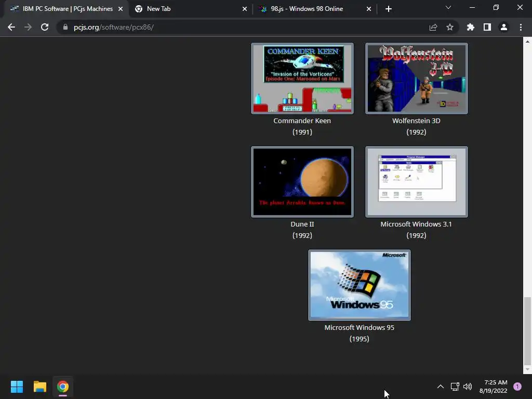532x399 pixels.
Task: Open the network status tray icon
Action: pos(455,387)
